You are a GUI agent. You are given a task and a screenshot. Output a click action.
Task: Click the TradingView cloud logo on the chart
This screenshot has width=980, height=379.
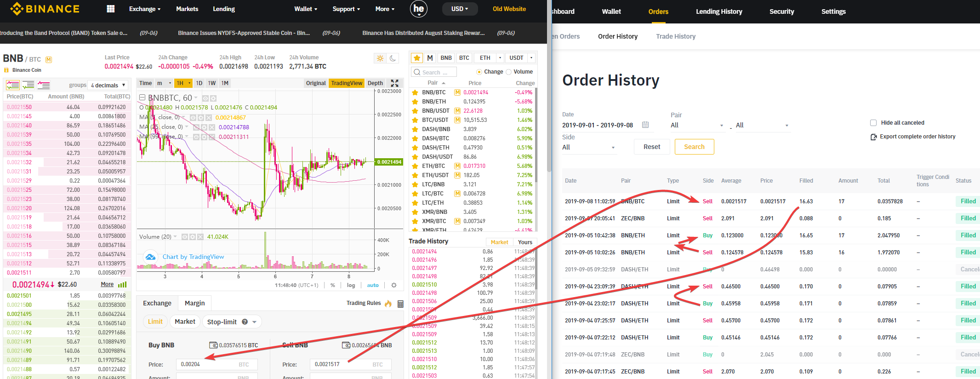coord(150,257)
